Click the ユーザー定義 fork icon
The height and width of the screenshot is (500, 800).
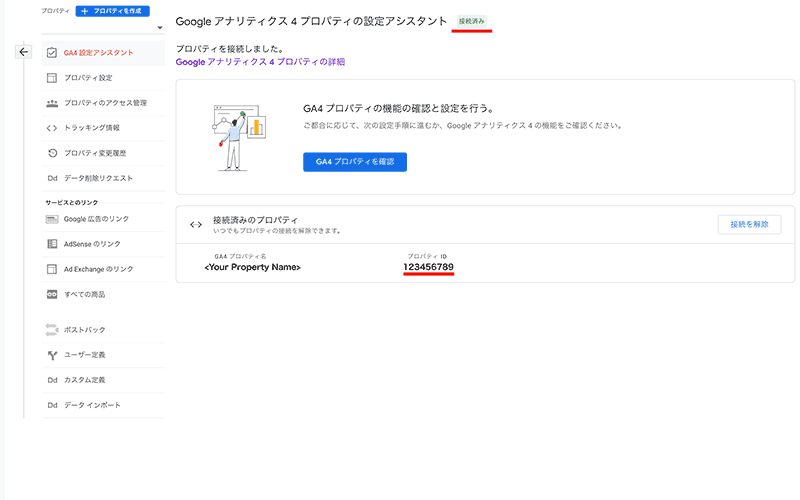click(52, 355)
